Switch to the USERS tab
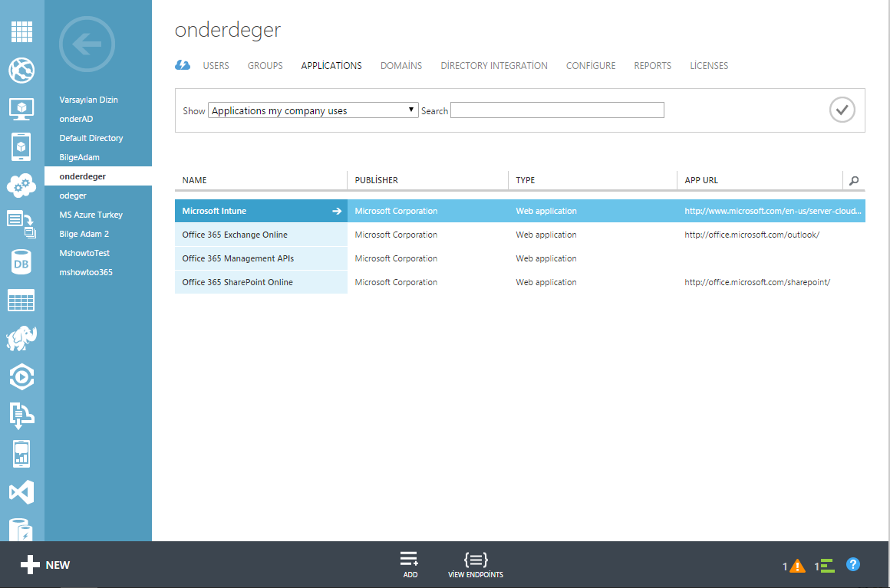Viewport: 890px width, 588px height. pyautogui.click(x=216, y=66)
